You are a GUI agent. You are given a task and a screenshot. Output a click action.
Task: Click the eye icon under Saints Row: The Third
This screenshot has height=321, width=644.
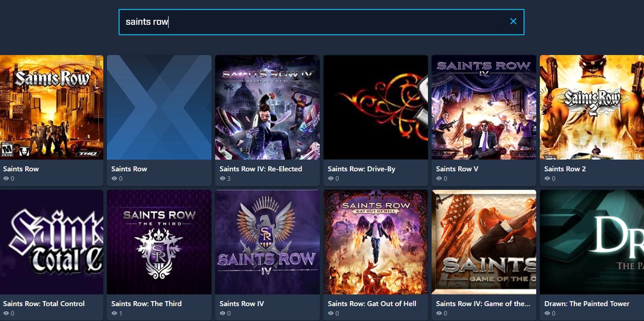(114, 313)
